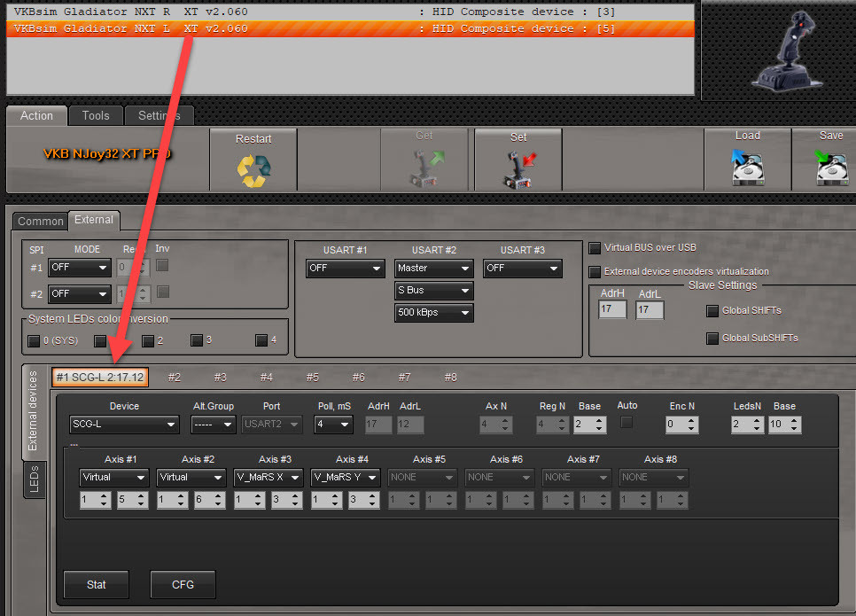Open the Action tab
856x616 pixels.
tap(36, 116)
